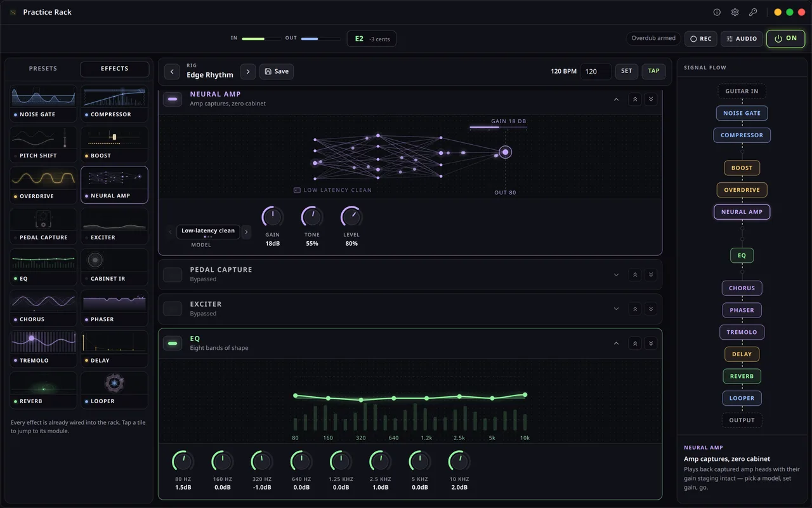Viewport: 812px width, 508px height.
Task: Click the key license icon
Action: coord(753,12)
